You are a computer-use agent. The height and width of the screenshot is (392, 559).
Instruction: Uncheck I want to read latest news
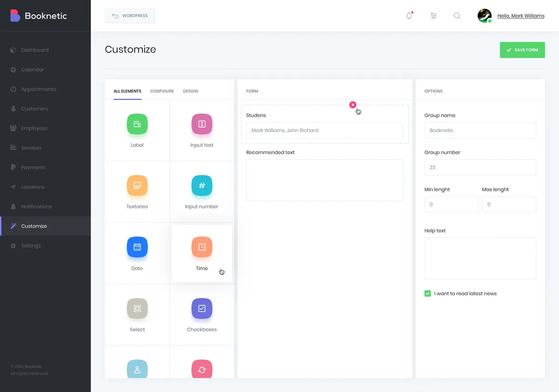pyautogui.click(x=428, y=293)
